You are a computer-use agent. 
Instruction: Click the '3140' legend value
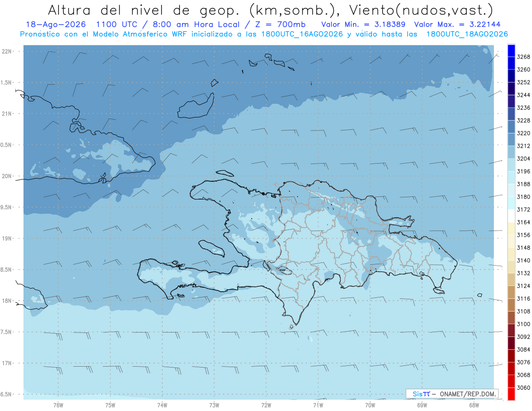[524, 261]
